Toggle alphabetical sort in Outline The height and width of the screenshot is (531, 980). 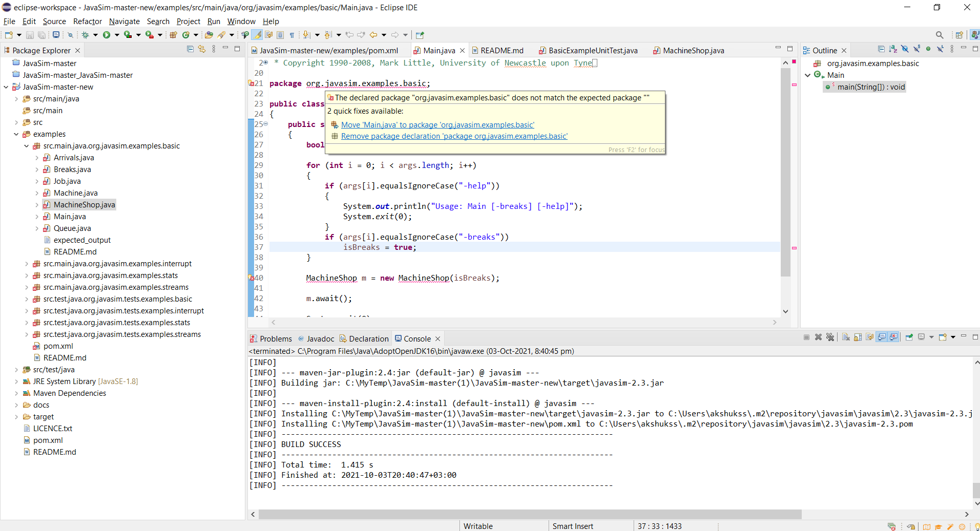pos(893,49)
